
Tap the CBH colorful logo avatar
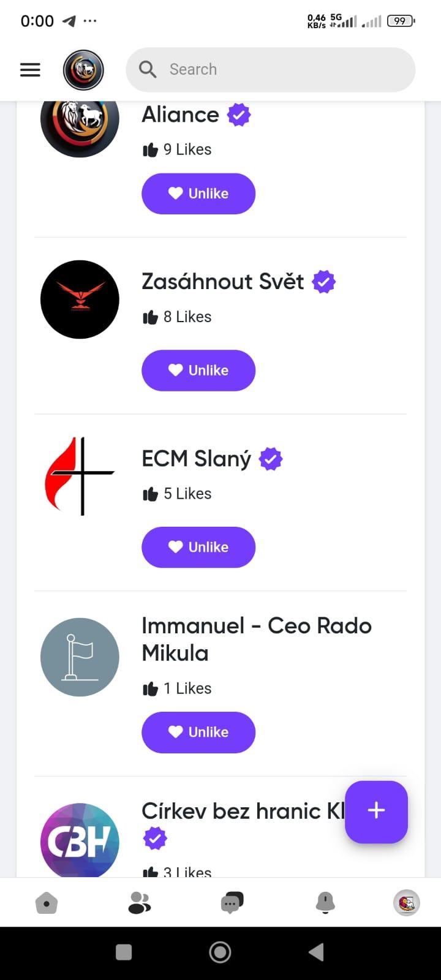tap(80, 840)
